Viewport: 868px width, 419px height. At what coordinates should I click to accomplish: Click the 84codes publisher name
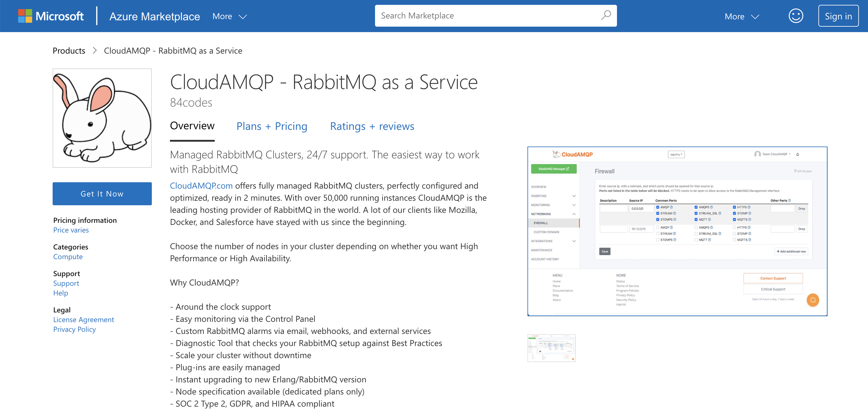pos(191,103)
